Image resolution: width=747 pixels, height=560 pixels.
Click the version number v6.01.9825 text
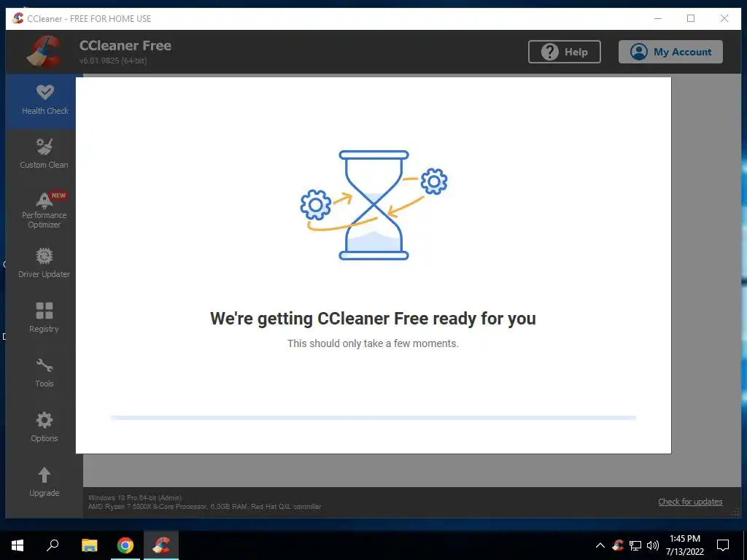113,61
